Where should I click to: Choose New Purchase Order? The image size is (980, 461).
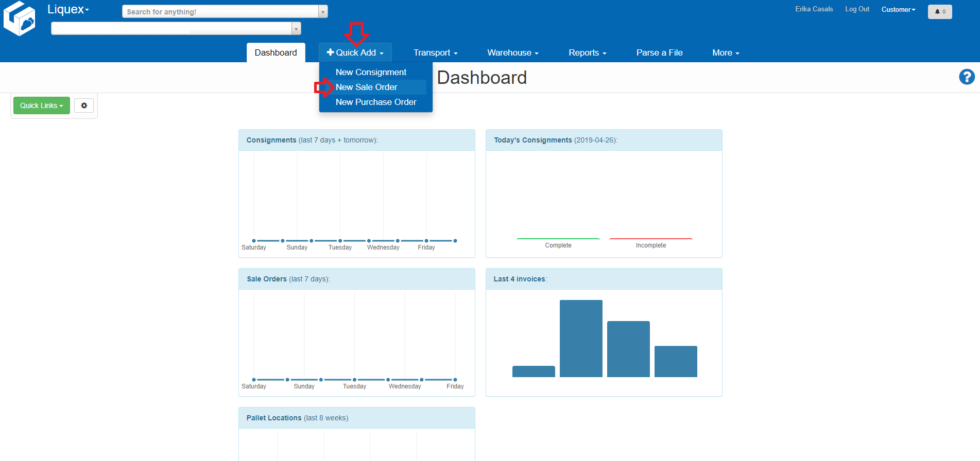click(x=376, y=102)
